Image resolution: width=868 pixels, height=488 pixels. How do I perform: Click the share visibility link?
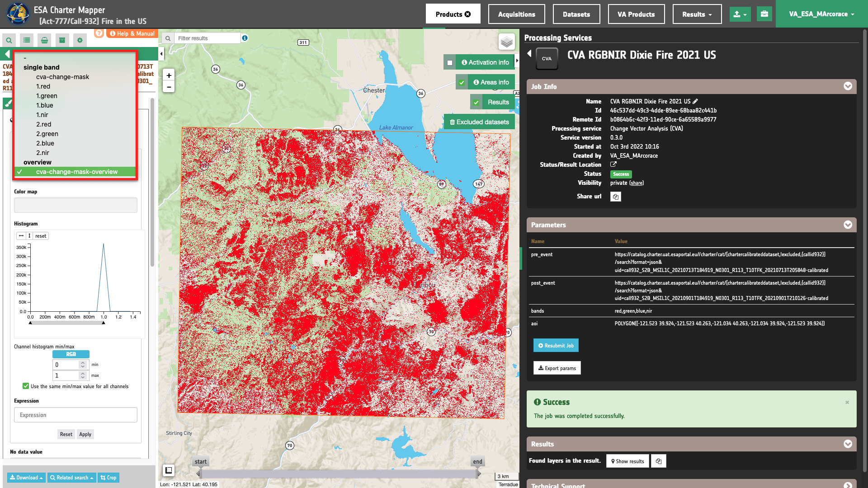point(637,183)
